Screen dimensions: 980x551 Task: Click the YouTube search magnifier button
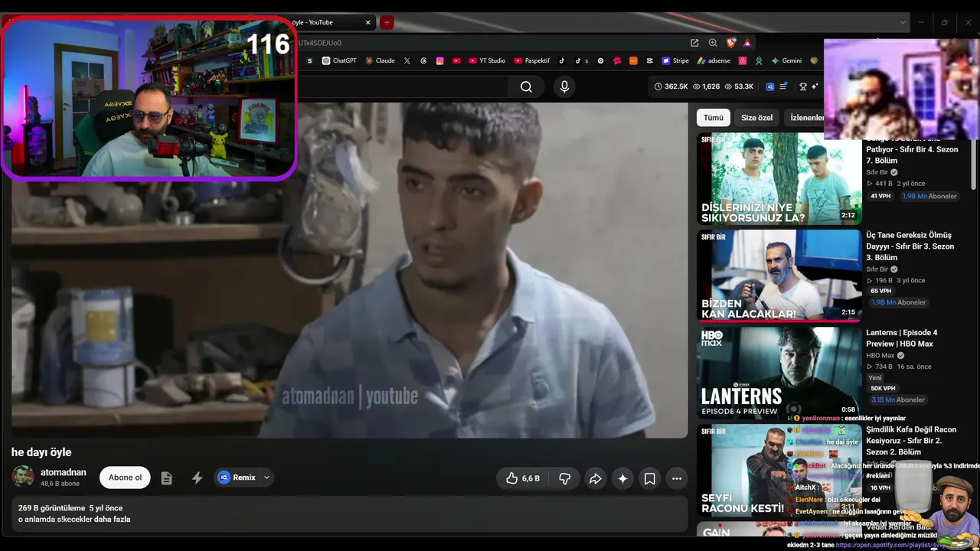pos(526,87)
